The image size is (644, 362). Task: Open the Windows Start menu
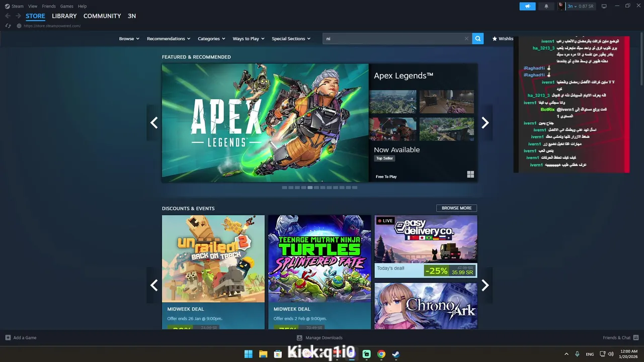tap(248, 354)
